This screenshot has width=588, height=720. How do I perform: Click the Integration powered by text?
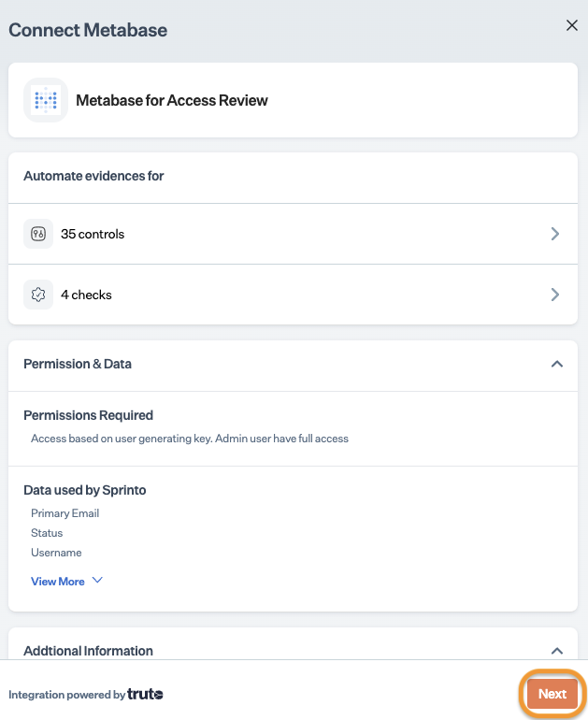pyautogui.click(x=67, y=695)
